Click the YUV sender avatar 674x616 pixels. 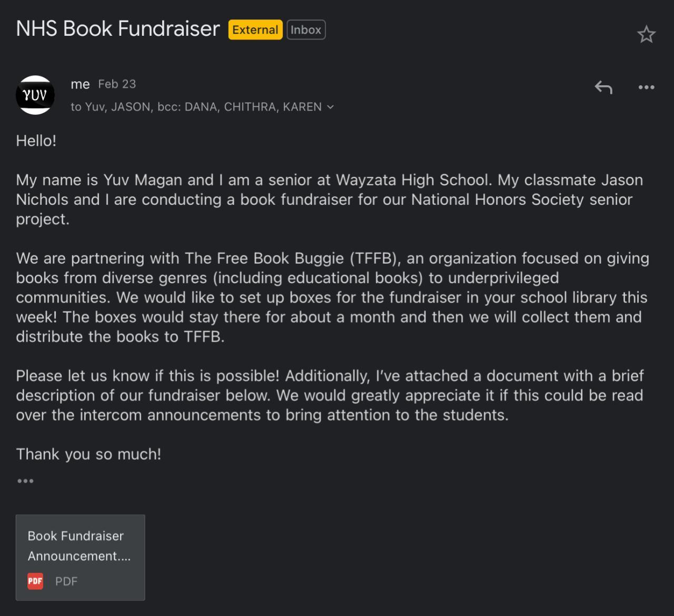(35, 95)
